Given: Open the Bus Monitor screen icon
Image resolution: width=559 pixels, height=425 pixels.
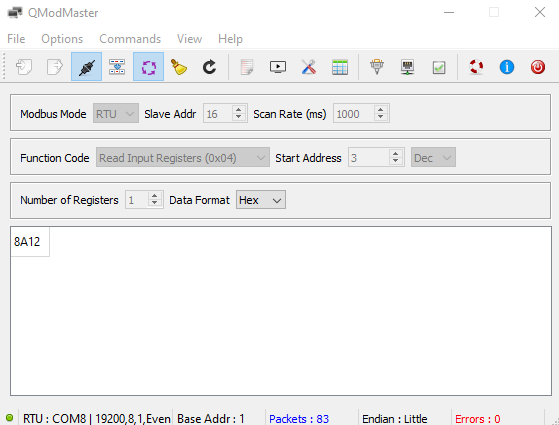Looking at the screenshot, I should click(x=278, y=67).
